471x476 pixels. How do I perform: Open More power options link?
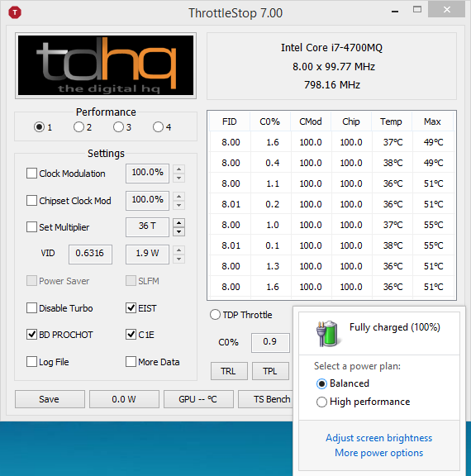click(x=378, y=453)
